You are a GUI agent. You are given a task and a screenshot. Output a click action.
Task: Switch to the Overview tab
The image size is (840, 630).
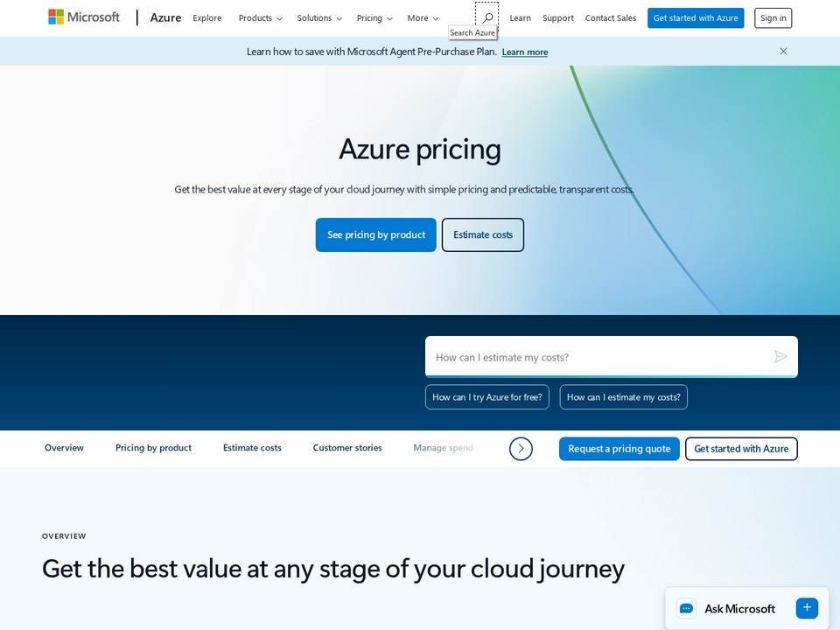[x=64, y=448]
